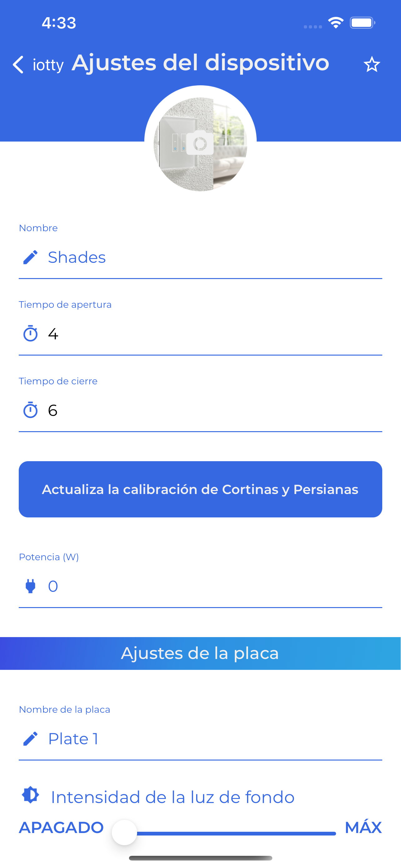The height and width of the screenshot is (868, 401).
Task: Tap Actualiza la calibración de Cortinas y Persianas
Action: click(200, 489)
